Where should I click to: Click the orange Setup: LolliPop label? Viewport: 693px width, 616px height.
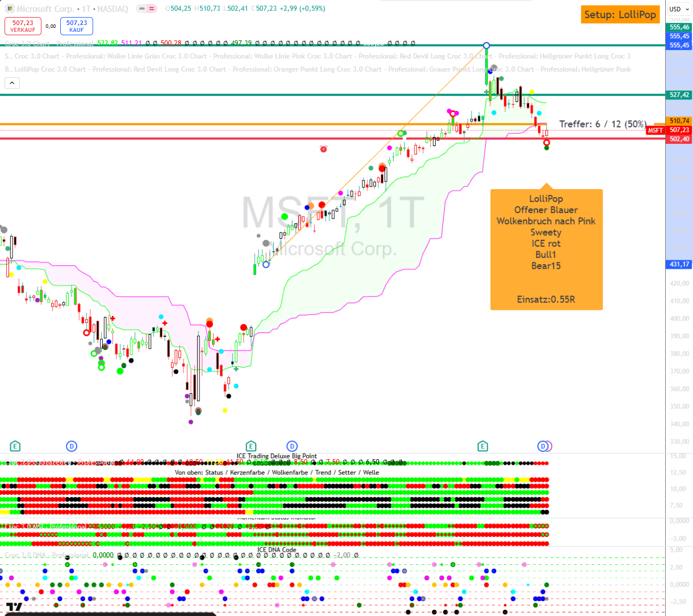[x=620, y=15]
